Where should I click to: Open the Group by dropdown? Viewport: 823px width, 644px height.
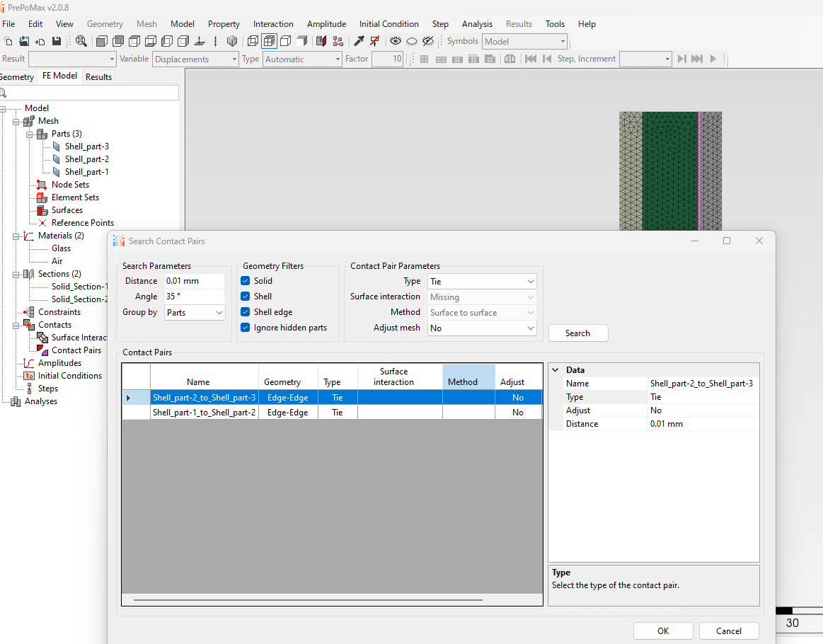tap(195, 312)
